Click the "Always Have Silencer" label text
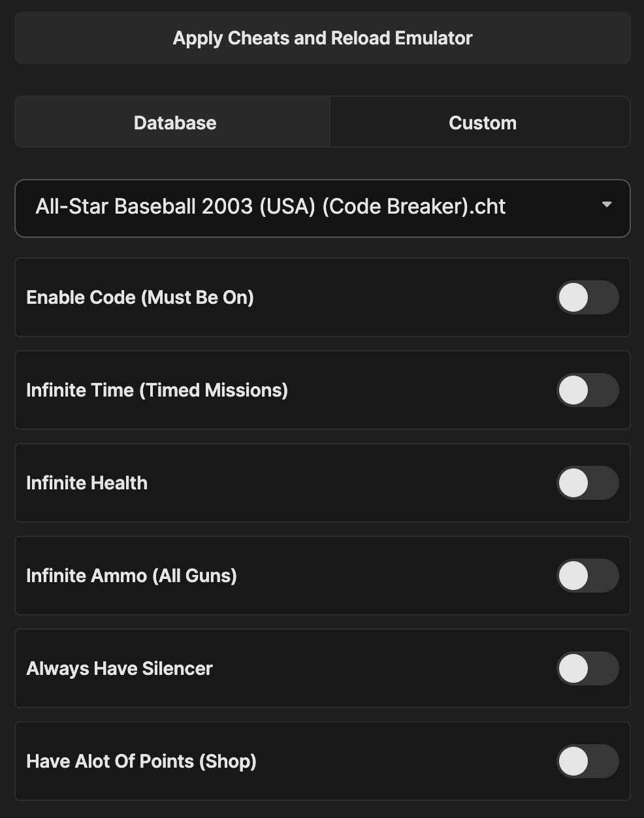 click(120, 669)
